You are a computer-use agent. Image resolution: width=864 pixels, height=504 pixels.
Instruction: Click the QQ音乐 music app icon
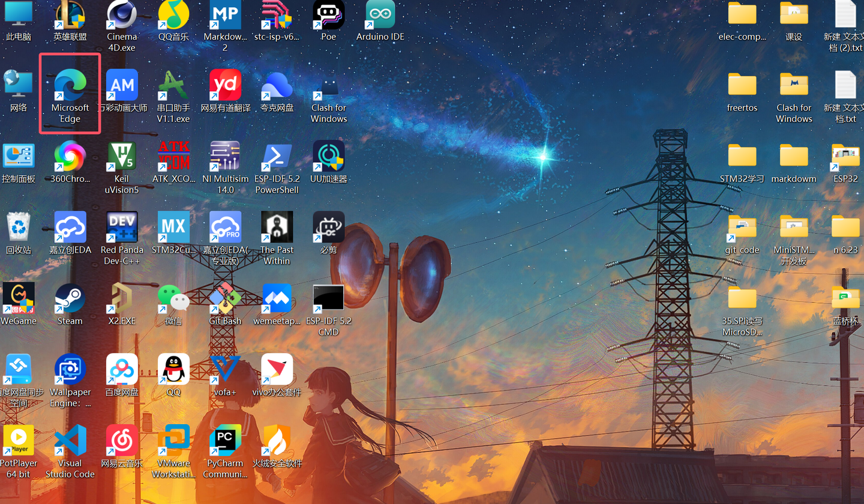(173, 16)
